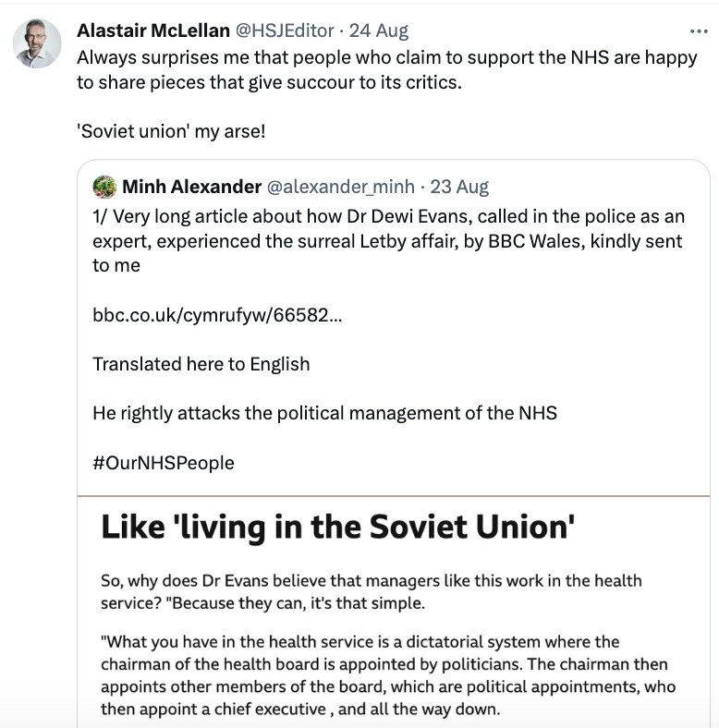Click the '1/ Very long article' quoted text
This screenshot has width=719, height=728.
(x=388, y=240)
